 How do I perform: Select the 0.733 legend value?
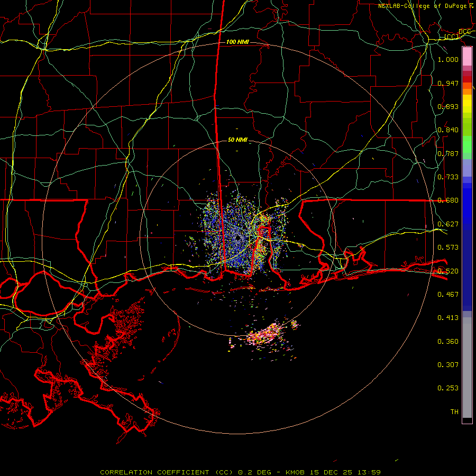tap(448, 177)
